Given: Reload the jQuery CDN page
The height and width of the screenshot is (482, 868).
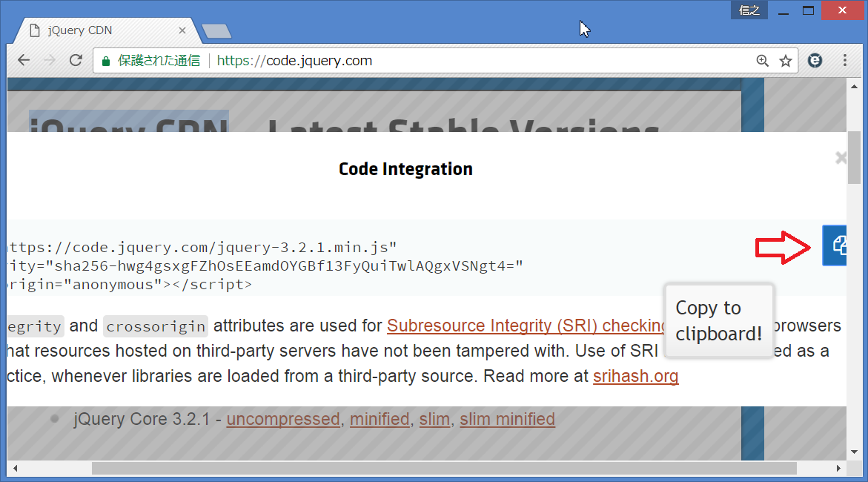Looking at the screenshot, I should pos(76,60).
